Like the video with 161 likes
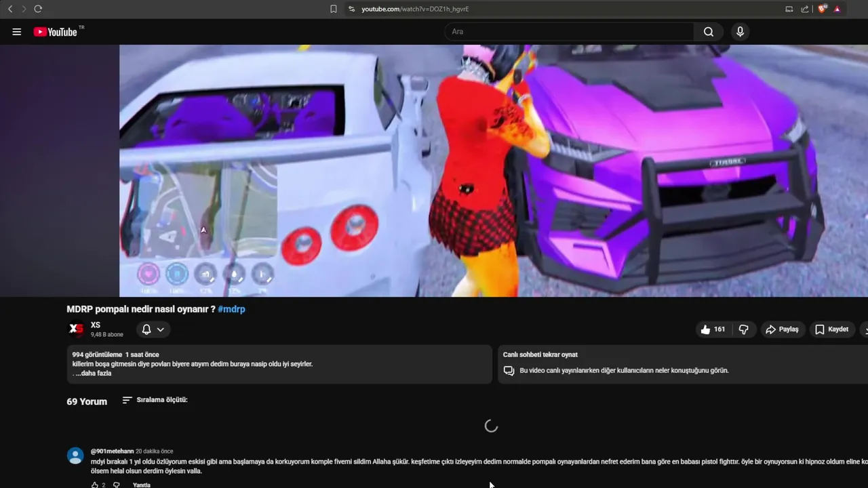Viewport: 868px width, 488px height. pos(714,329)
